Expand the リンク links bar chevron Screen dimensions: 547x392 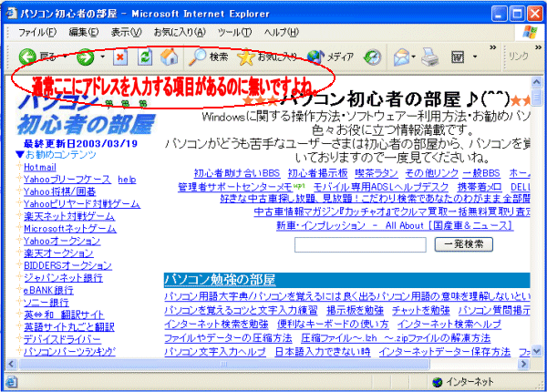[538, 47]
